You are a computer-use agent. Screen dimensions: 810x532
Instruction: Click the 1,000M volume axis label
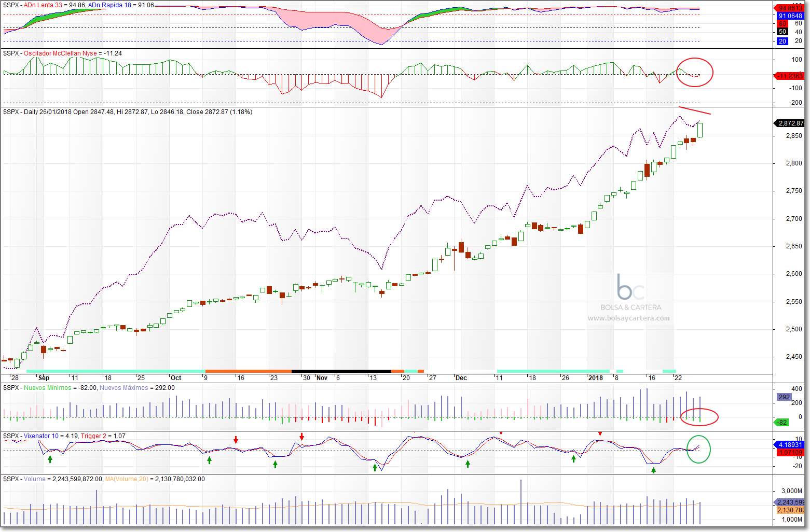point(792,520)
